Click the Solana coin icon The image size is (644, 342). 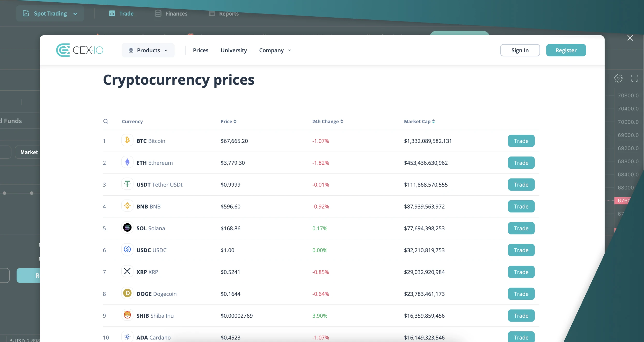coord(127,227)
